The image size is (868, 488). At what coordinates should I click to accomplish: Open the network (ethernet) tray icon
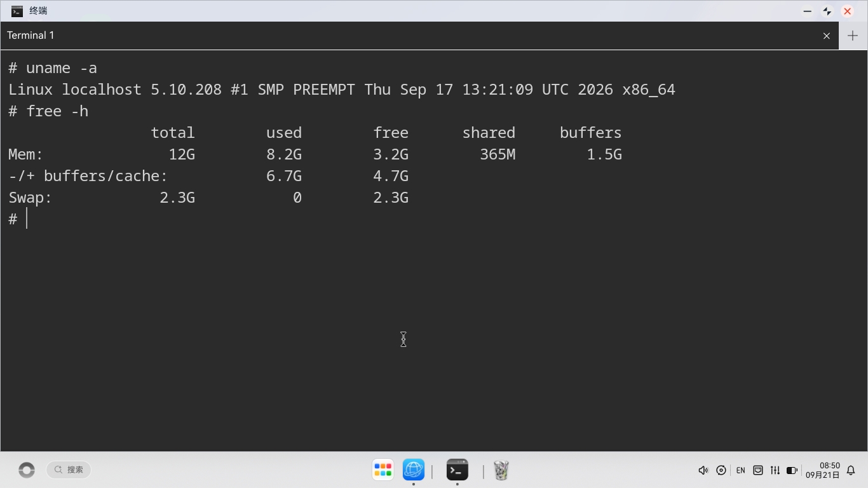pyautogui.click(x=758, y=470)
